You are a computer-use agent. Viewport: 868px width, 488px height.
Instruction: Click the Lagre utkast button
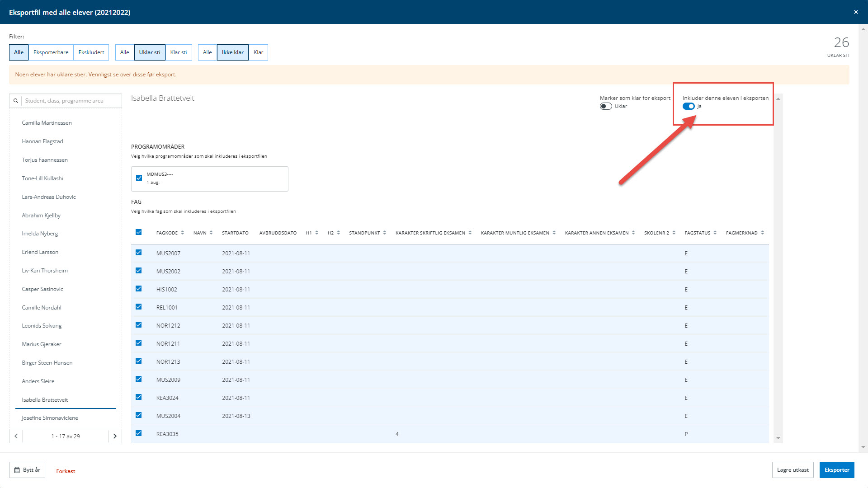pos(793,470)
